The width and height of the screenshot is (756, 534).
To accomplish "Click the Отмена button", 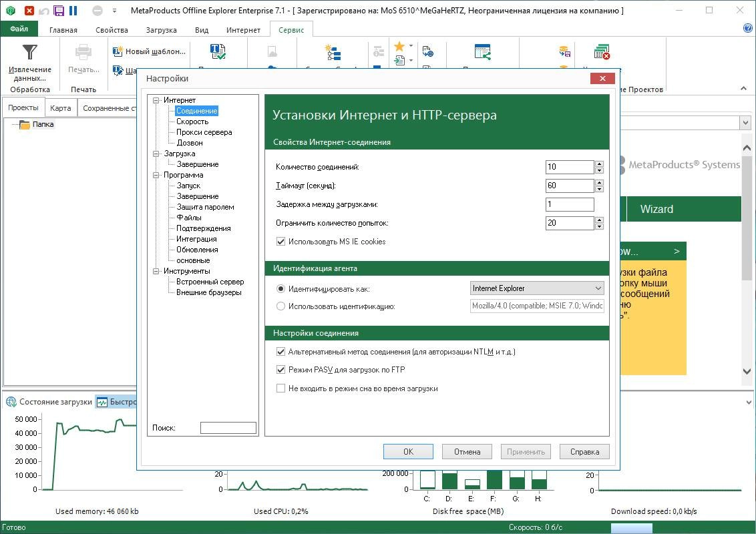I will pos(467,452).
